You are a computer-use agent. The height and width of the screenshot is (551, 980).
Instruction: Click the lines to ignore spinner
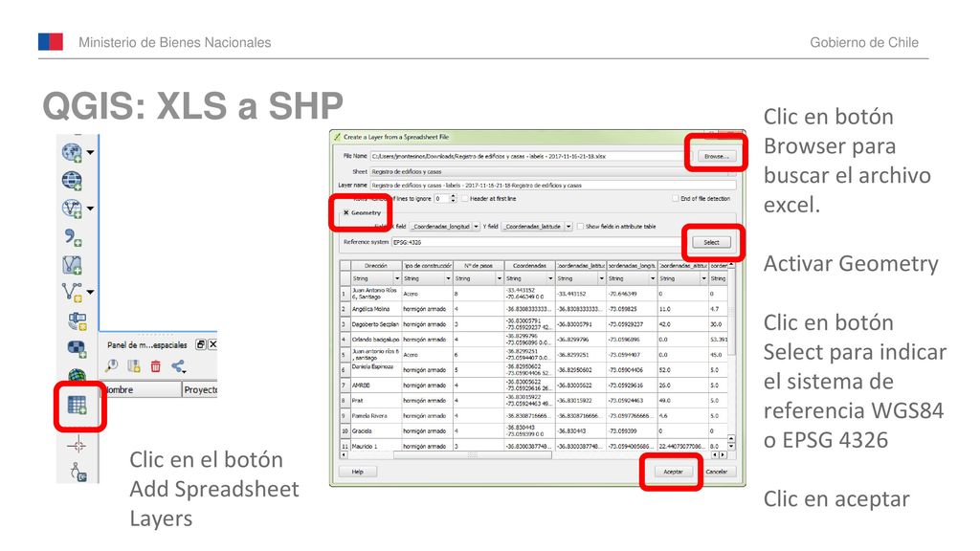(x=446, y=199)
